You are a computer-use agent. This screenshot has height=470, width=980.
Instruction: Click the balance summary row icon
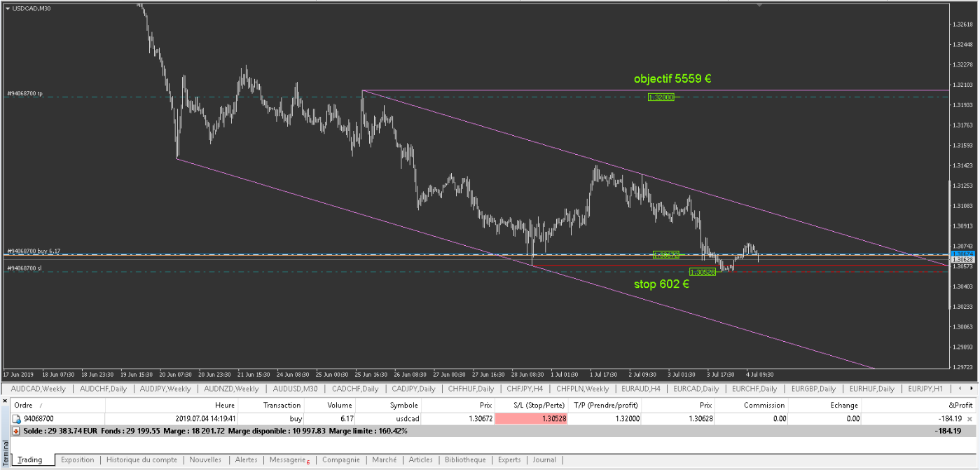(x=17, y=431)
